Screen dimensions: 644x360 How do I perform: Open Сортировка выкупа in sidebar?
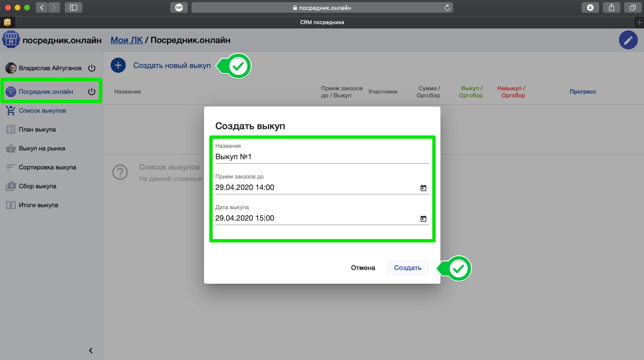pos(47,167)
